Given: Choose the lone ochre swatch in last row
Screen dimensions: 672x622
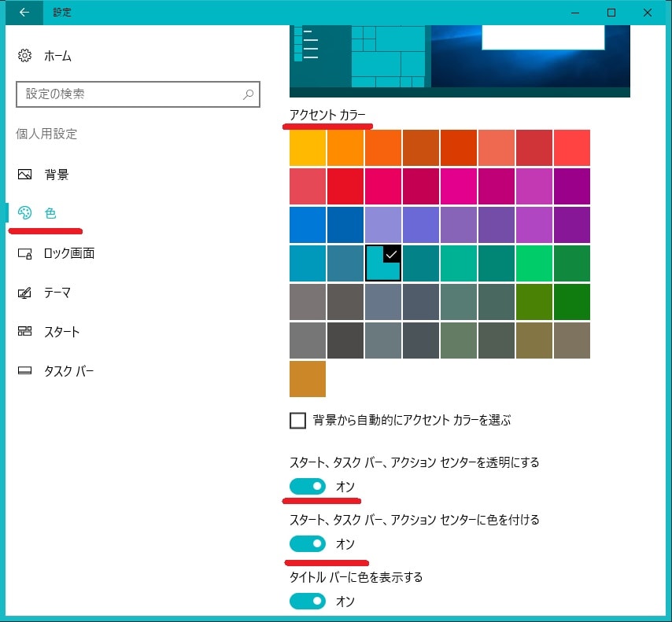Looking at the screenshot, I should click(308, 379).
